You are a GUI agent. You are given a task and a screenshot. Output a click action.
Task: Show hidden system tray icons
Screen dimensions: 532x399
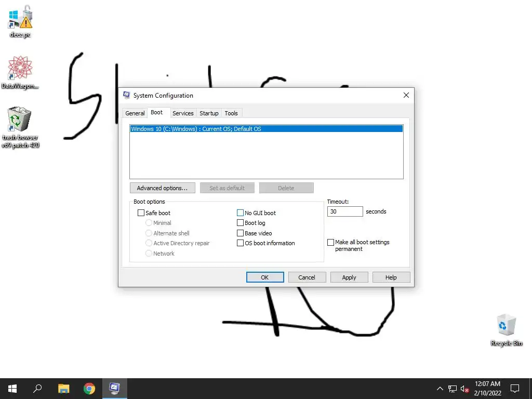click(x=440, y=389)
